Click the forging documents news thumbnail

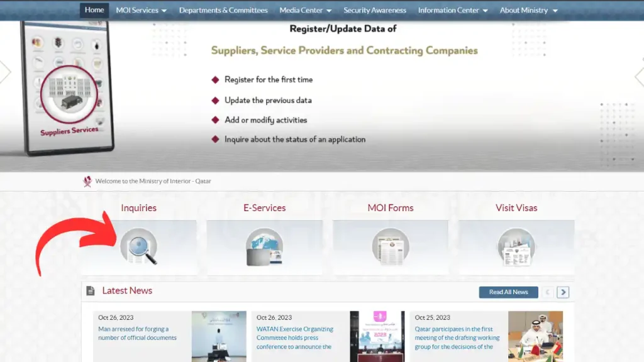click(219, 337)
